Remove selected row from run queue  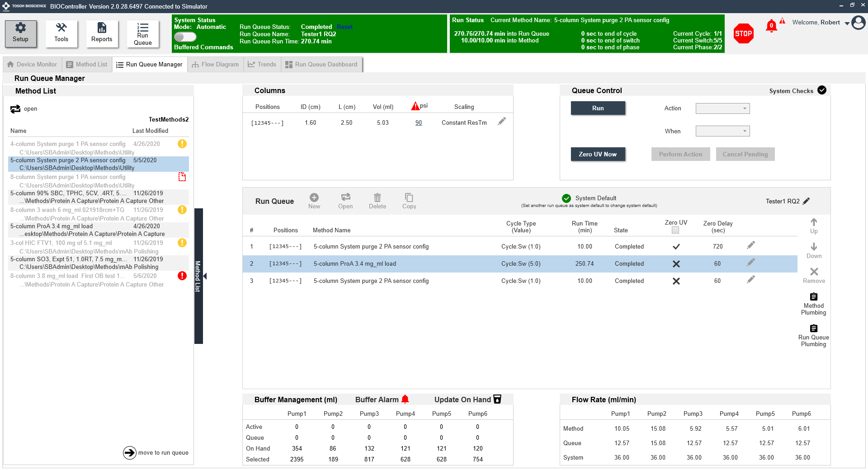coord(814,276)
